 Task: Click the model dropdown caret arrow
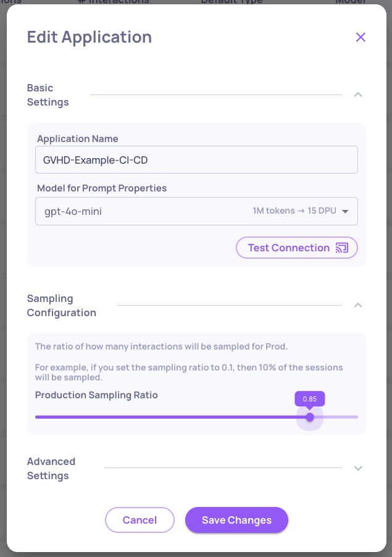(345, 212)
